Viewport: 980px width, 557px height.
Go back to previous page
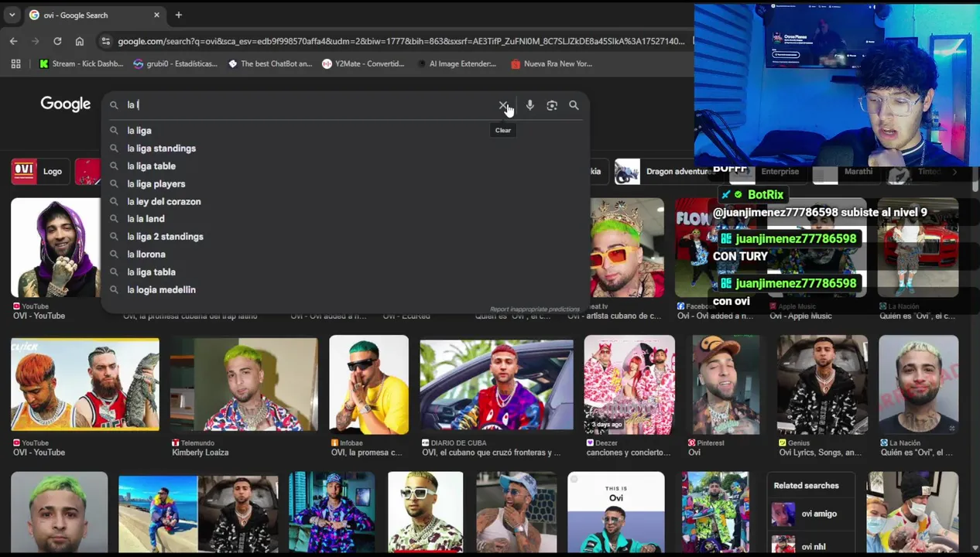[13, 41]
